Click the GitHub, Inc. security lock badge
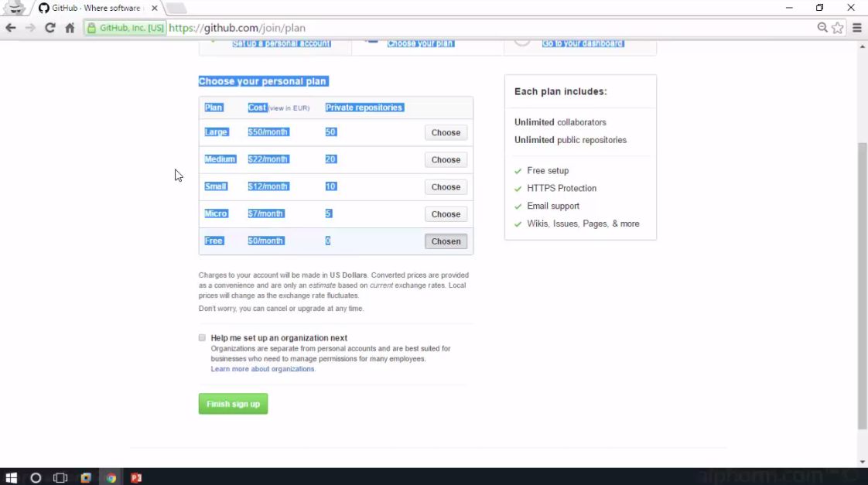 (x=125, y=28)
